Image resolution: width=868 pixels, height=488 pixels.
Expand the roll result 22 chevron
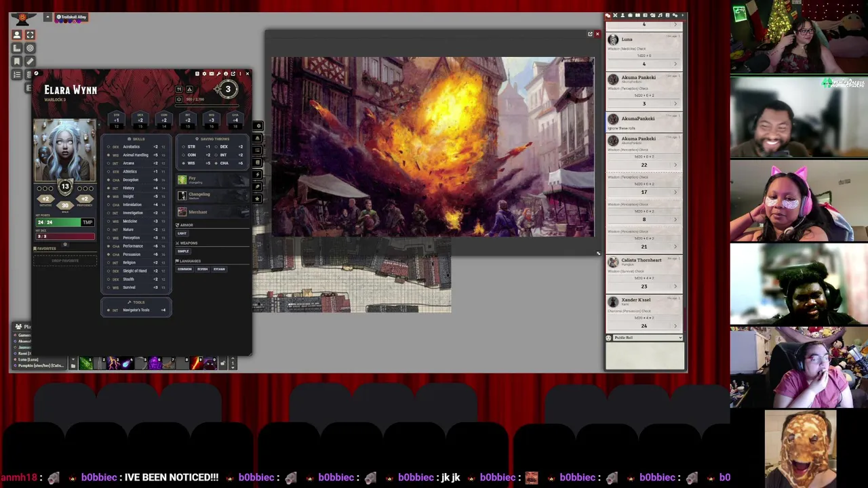coord(675,165)
